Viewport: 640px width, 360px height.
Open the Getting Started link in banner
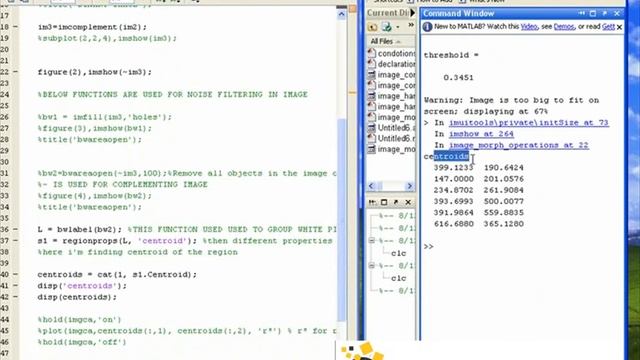608,27
